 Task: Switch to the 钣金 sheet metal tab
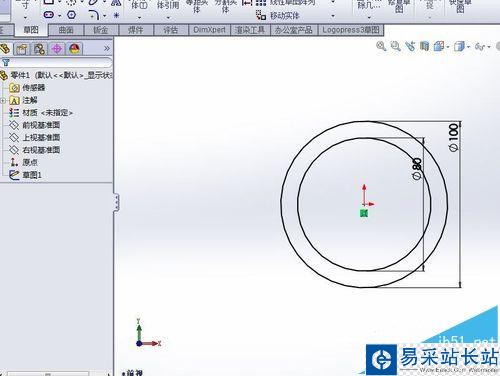tap(101, 30)
